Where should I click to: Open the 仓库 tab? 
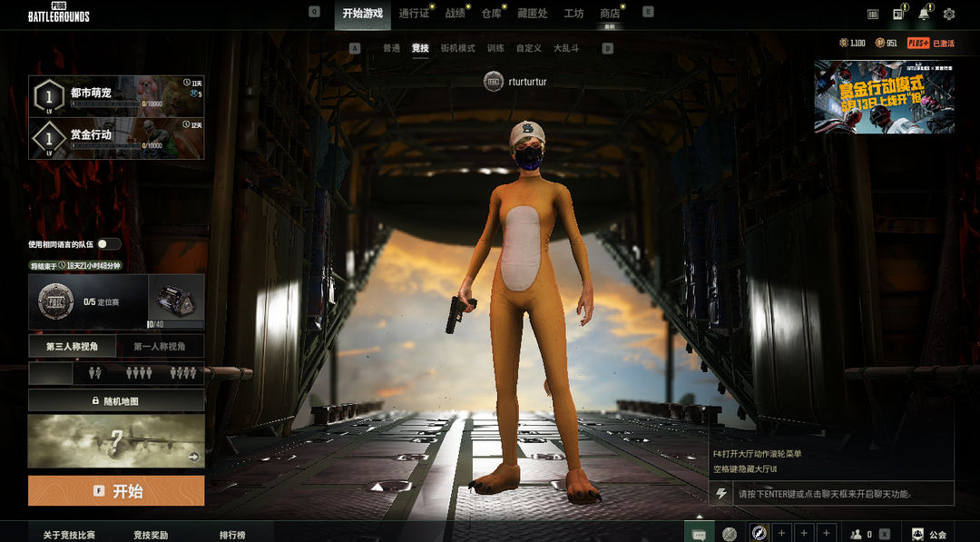(x=491, y=13)
